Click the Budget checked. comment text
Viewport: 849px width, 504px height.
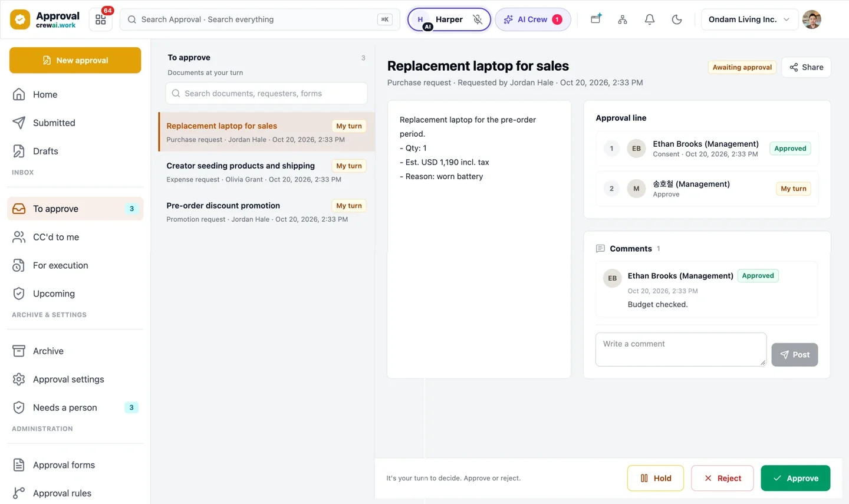click(x=657, y=304)
